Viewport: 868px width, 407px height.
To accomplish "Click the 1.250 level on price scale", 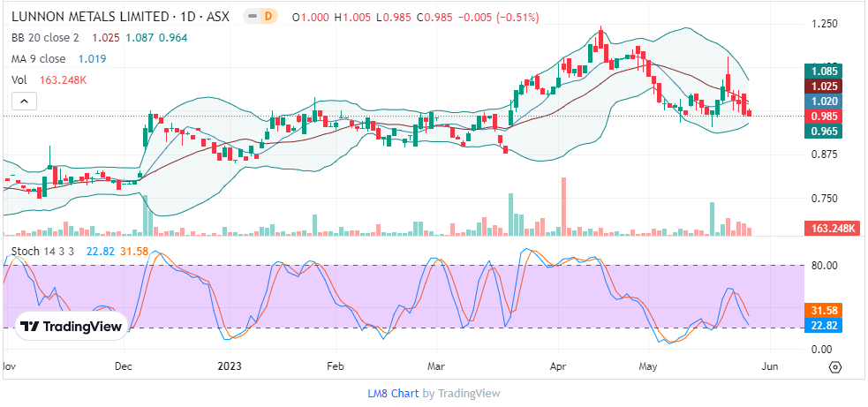I will click(x=824, y=24).
